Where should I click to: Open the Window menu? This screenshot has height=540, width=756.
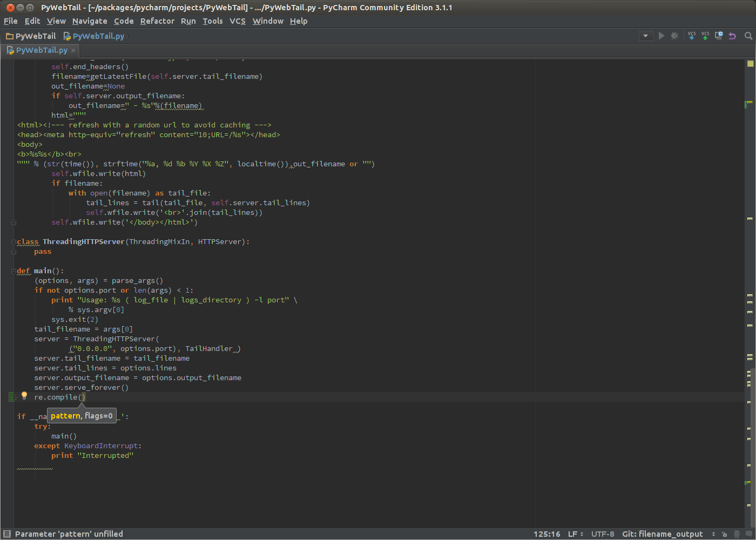click(x=268, y=21)
